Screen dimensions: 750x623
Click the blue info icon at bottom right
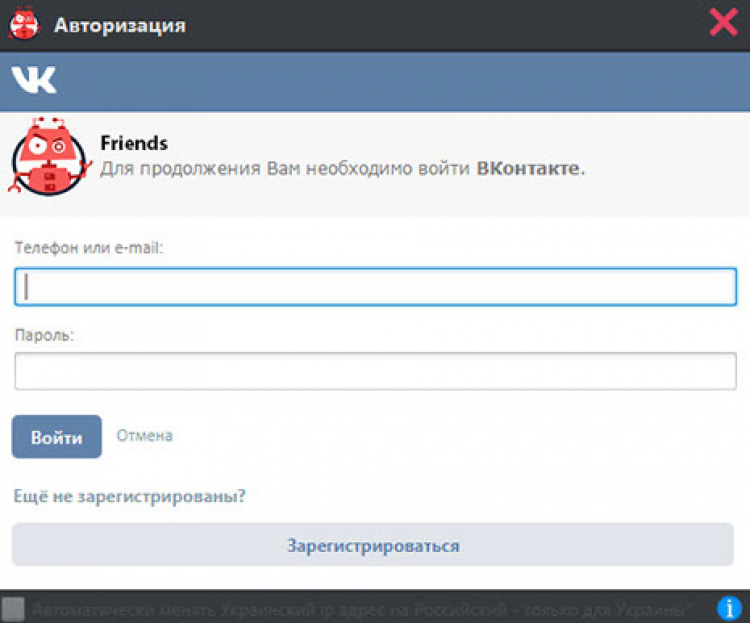(730, 607)
